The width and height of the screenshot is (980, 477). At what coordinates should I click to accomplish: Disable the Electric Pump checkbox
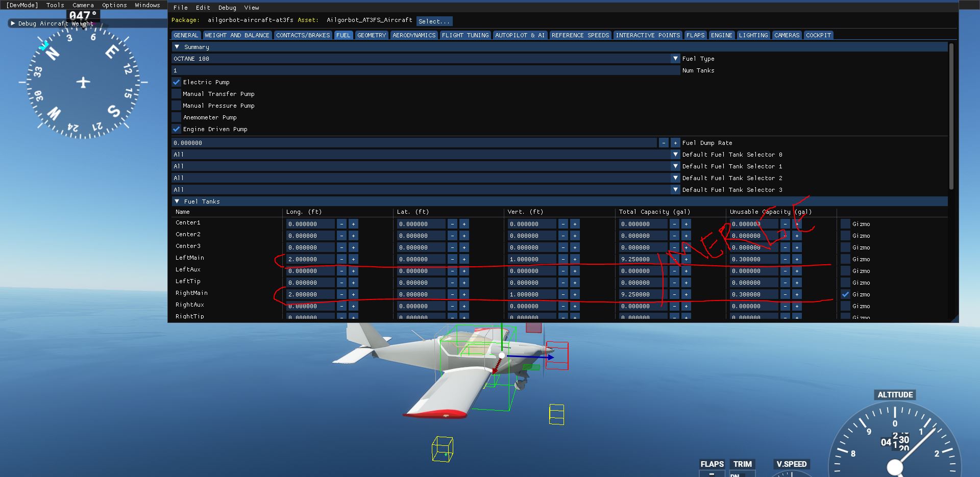[177, 82]
